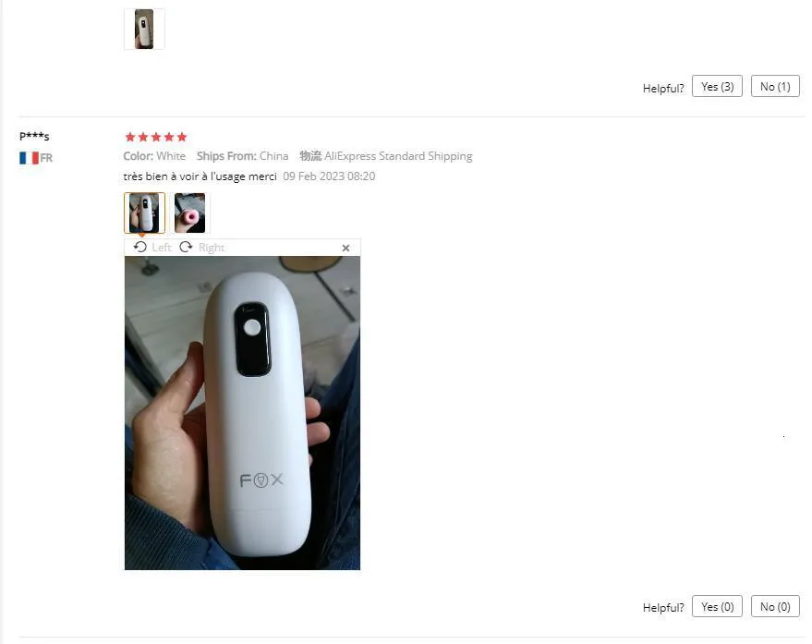812x644 pixels.
Task: Close the enlarged review photo viewer
Action: [x=345, y=249]
